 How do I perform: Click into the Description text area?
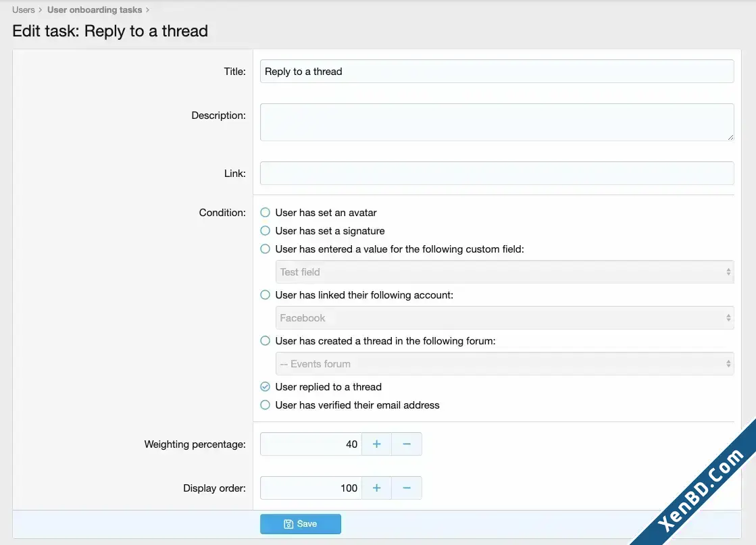497,122
